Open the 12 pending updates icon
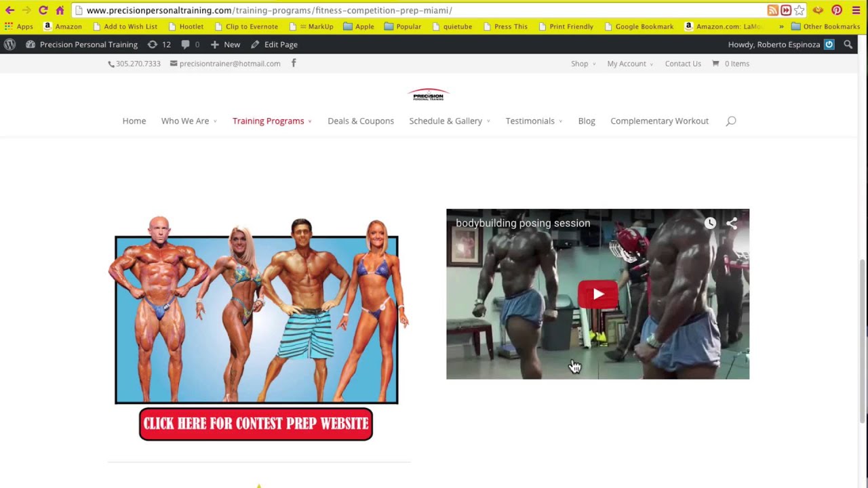 coord(159,44)
